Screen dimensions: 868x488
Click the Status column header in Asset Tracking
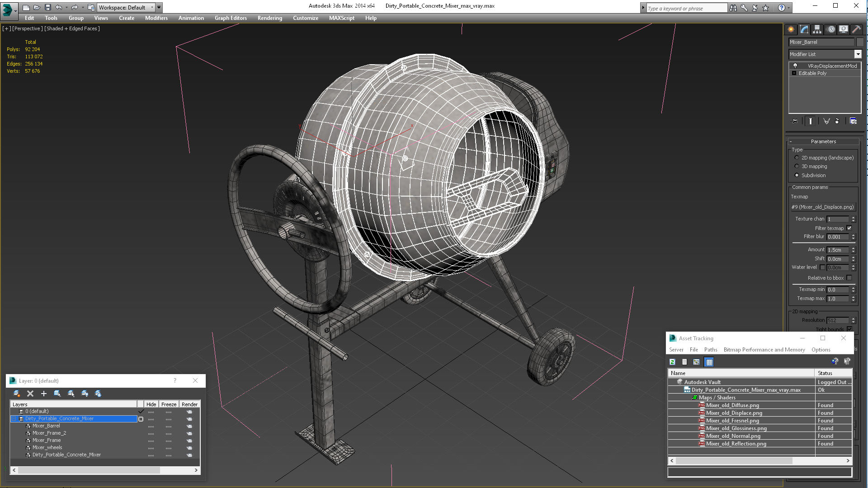(833, 373)
